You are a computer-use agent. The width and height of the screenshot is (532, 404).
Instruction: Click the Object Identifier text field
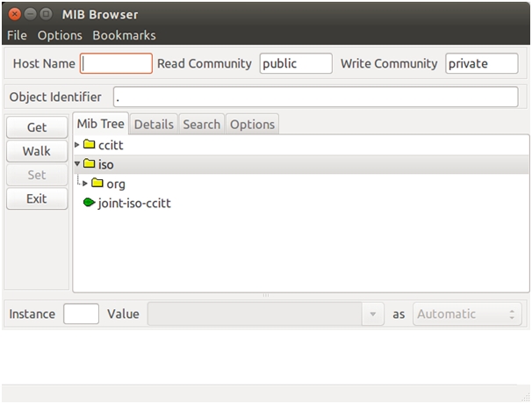tap(315, 97)
